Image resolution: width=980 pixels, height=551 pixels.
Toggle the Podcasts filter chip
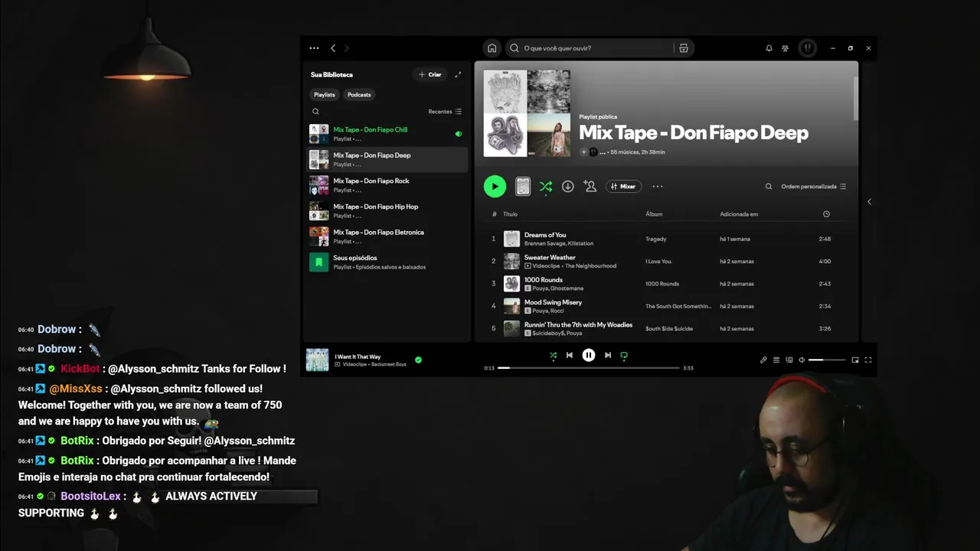click(x=359, y=95)
